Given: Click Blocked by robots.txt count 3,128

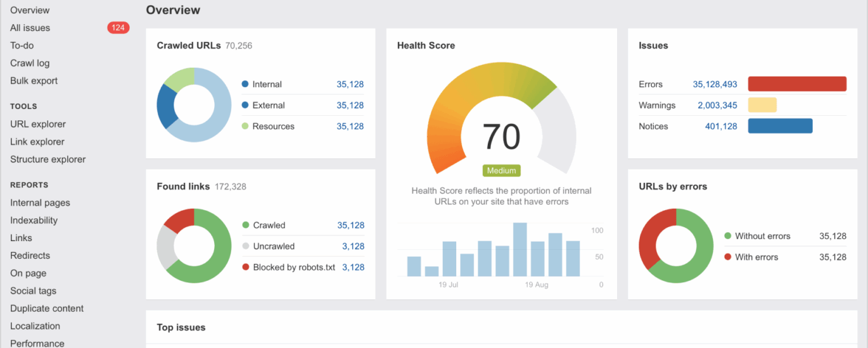Looking at the screenshot, I should tap(354, 267).
